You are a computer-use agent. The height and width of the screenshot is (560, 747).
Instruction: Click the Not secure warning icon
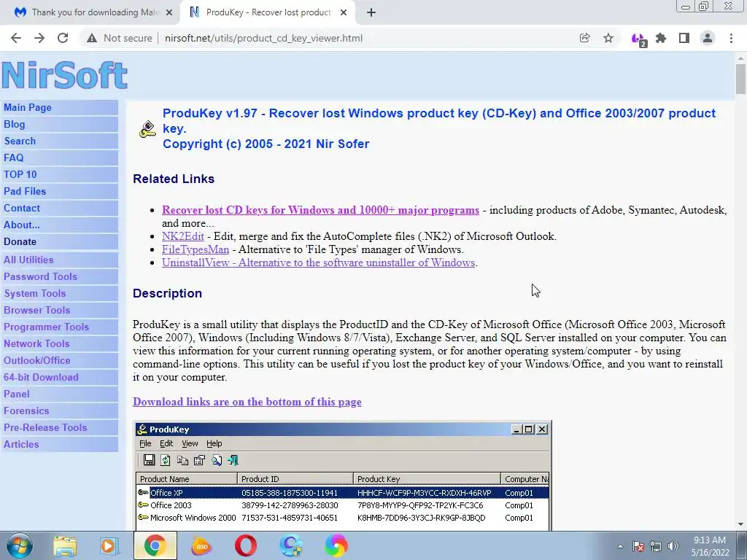[x=92, y=38]
